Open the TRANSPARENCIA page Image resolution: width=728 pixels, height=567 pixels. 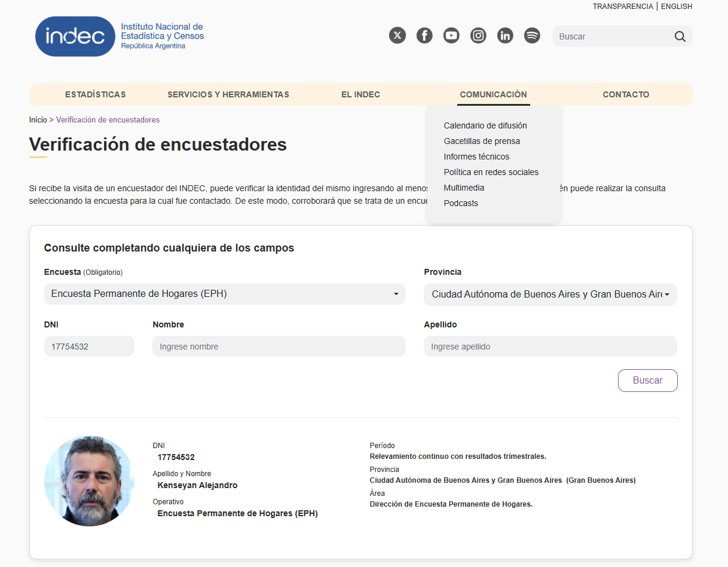click(623, 6)
